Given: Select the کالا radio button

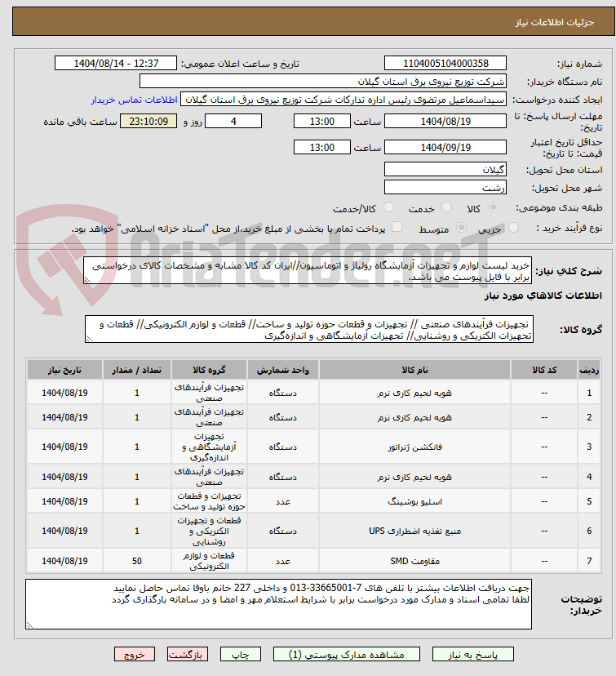Looking at the screenshot, I should coord(493,207).
